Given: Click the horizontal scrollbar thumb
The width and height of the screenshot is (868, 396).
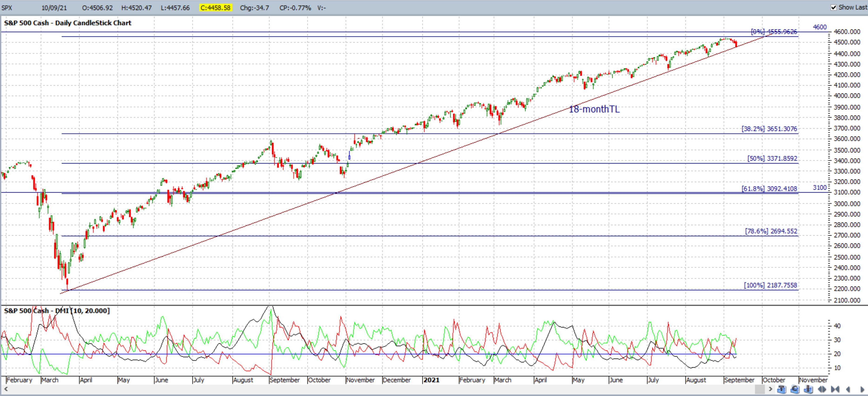Looking at the screenshot, I should (760, 389).
